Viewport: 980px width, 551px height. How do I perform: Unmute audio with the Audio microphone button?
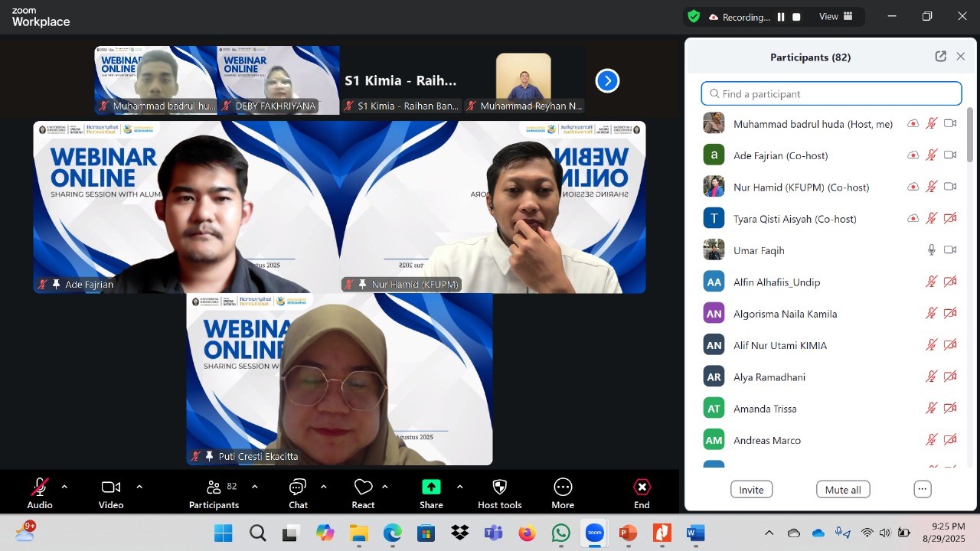pyautogui.click(x=40, y=493)
